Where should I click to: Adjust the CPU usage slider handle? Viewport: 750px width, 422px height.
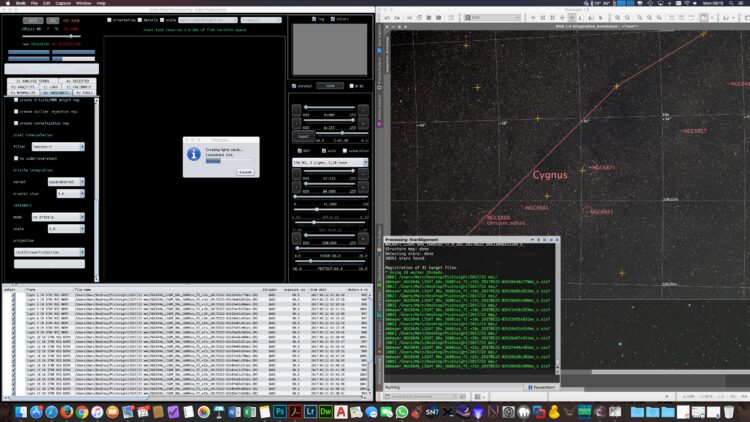click(71, 36)
